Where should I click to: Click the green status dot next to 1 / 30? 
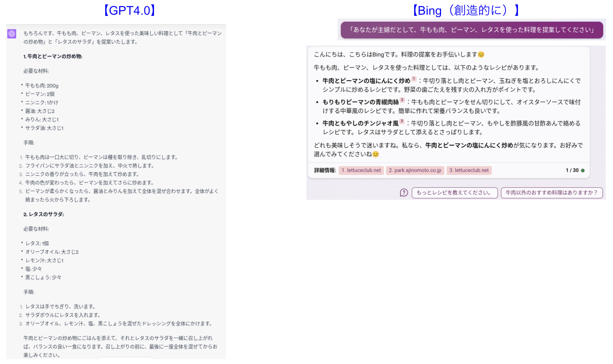(x=583, y=170)
